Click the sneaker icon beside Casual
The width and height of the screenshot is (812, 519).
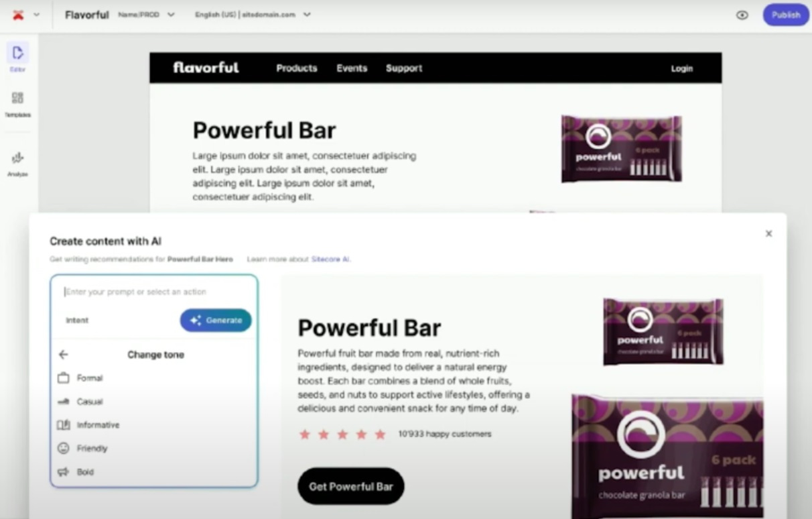(x=64, y=402)
